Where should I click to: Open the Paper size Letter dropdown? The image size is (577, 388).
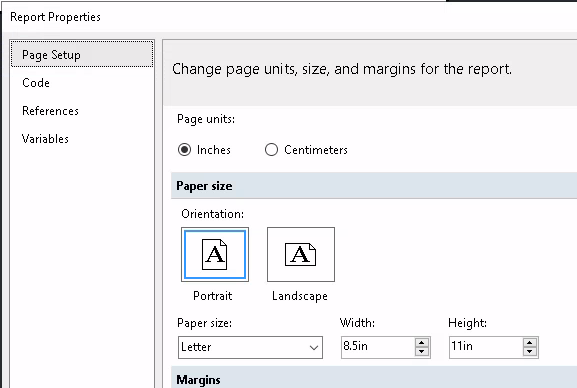click(250, 347)
